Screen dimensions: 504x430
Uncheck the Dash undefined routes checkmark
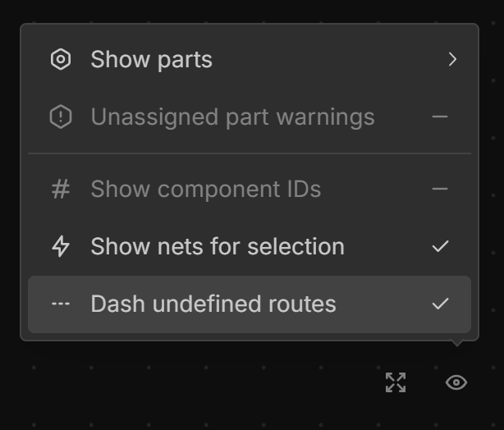tap(441, 304)
